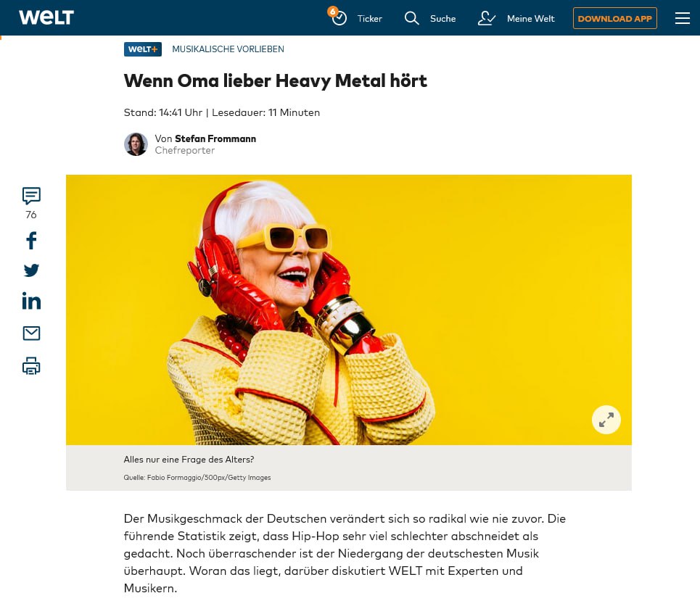
Task: Print the article with printer icon
Action: tap(31, 366)
